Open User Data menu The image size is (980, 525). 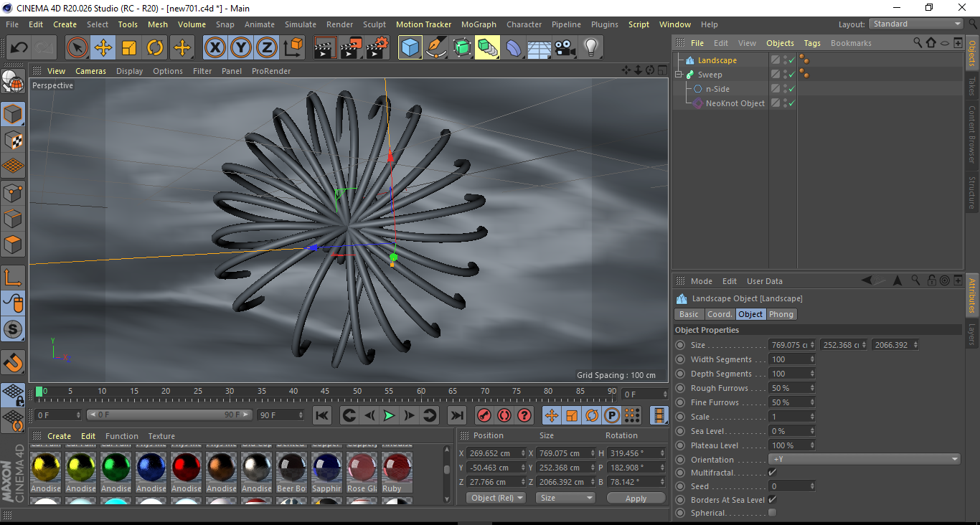pyautogui.click(x=765, y=281)
